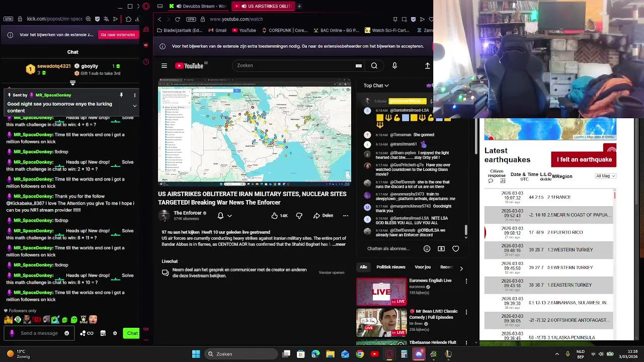Image resolution: width=644 pixels, height=362 pixels.
Task: Open the pinned message options menu
Action: (134, 95)
